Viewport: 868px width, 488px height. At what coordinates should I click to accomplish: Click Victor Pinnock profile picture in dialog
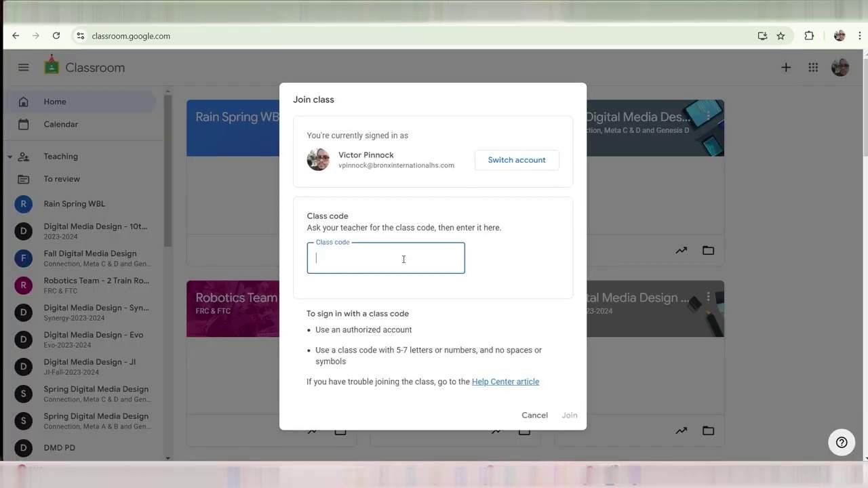(318, 160)
